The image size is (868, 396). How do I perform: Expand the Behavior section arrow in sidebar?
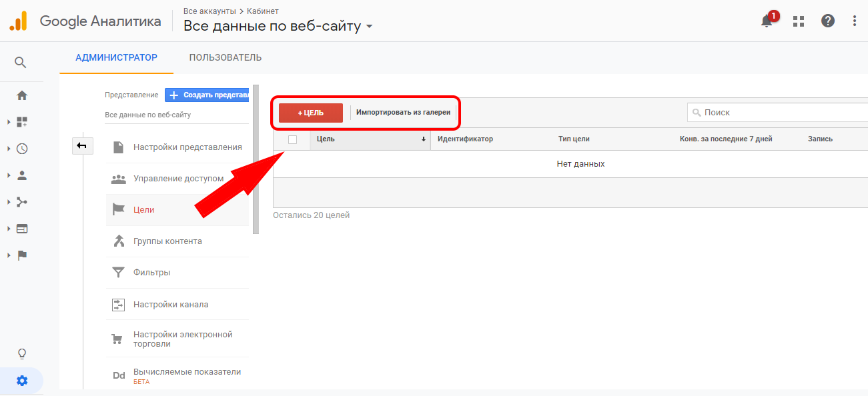pos(9,229)
